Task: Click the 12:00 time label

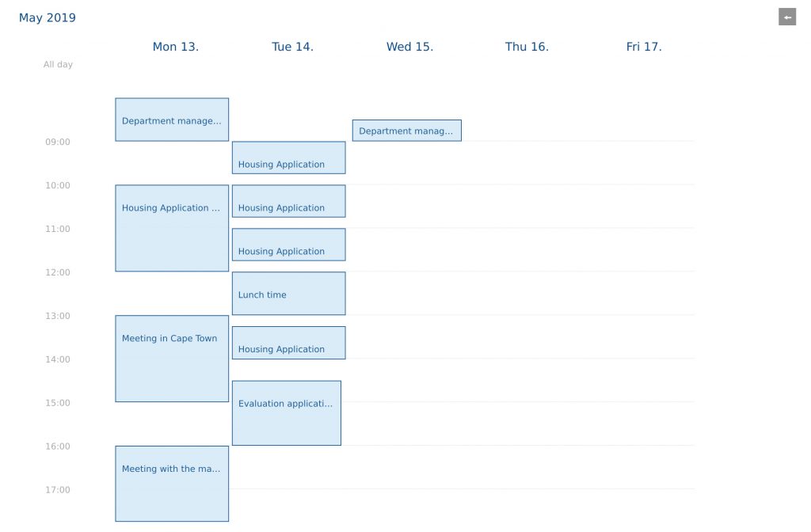Action: point(57,272)
